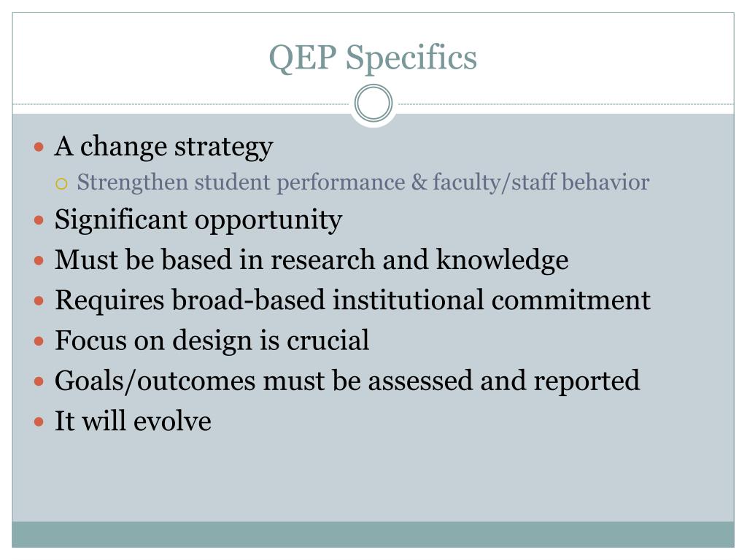Select the 'A change strategy' bullet text

pos(163,146)
